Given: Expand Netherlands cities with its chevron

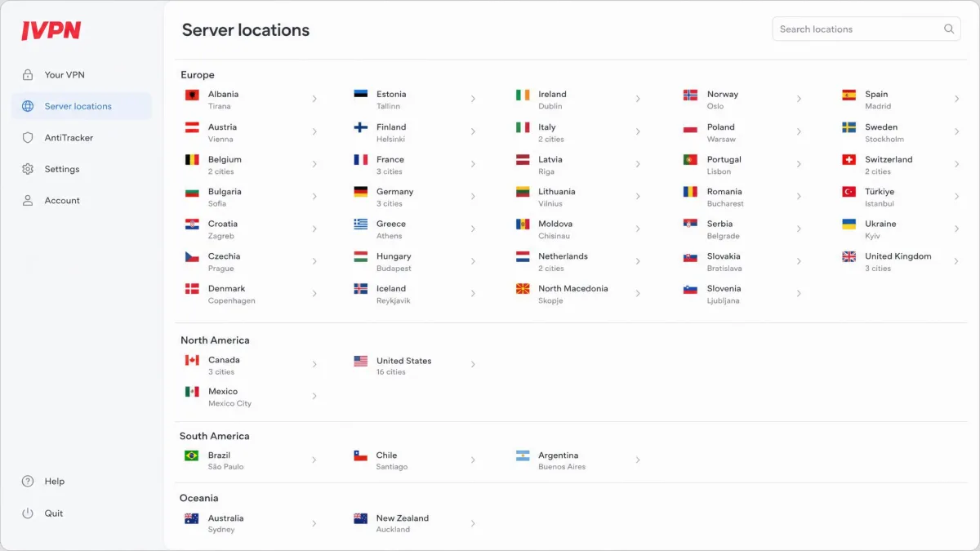Looking at the screenshot, I should [638, 261].
